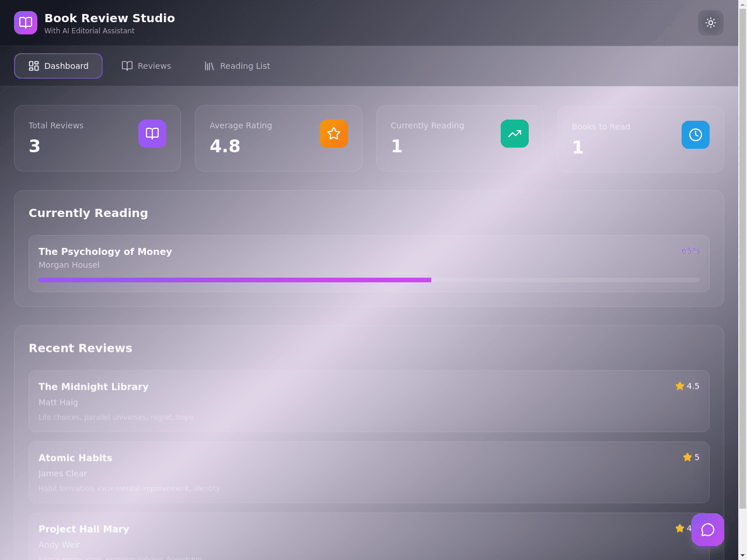Open the AI chat assistant bubble
This screenshot has width=747, height=560.
tap(708, 530)
